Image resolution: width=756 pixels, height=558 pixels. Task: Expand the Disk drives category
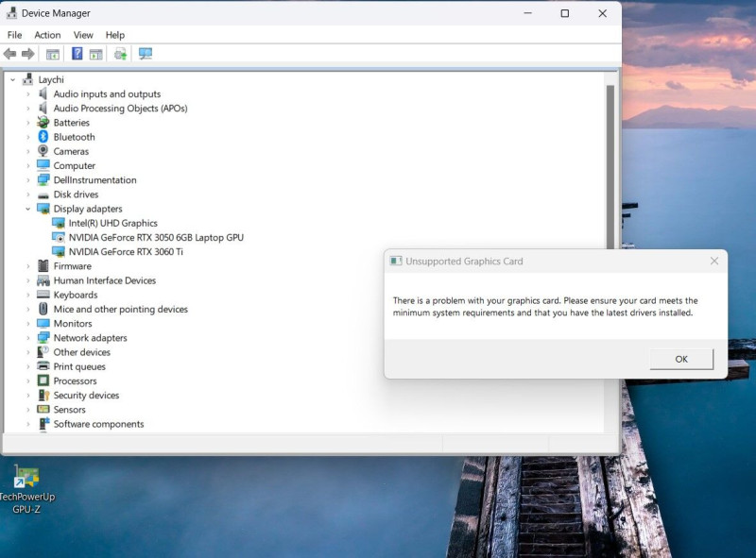[x=28, y=194]
